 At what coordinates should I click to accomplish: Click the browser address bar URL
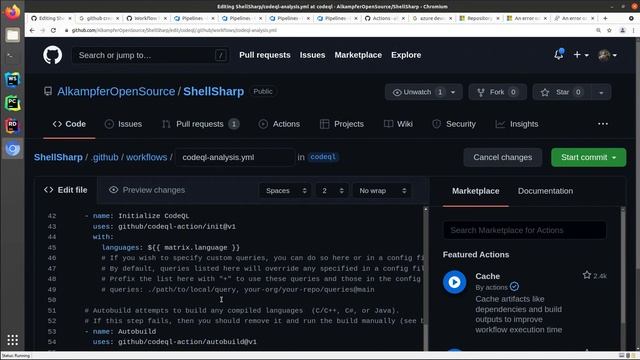174,30
